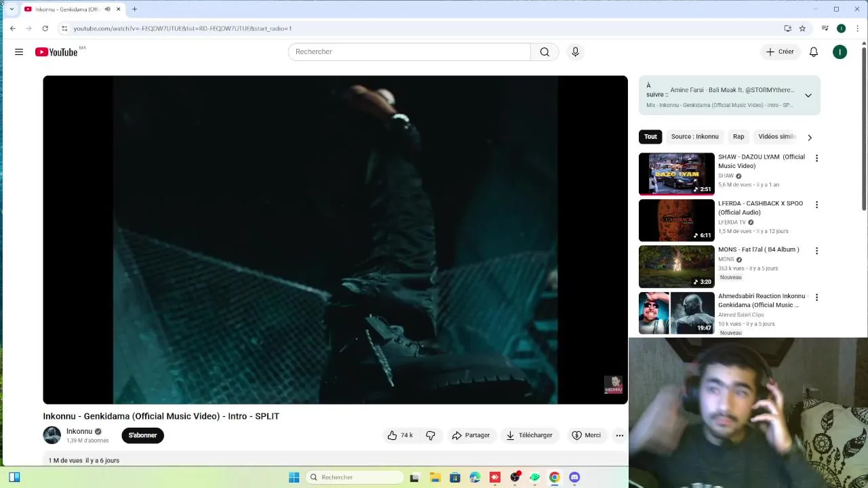This screenshot has height=488, width=868.
Task: Open options for Ahmedsabiri Reaction video
Action: [x=816, y=298]
